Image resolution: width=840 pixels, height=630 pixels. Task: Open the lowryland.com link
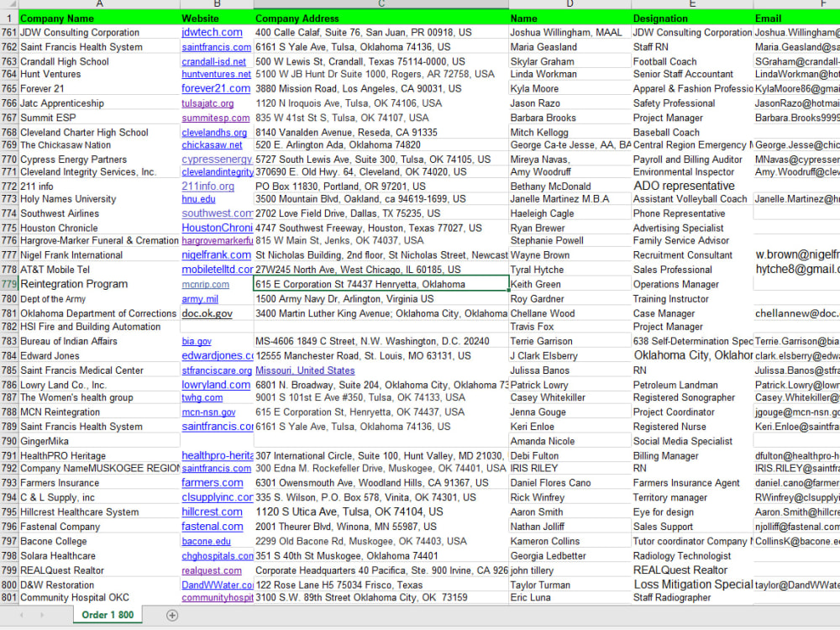coord(216,386)
